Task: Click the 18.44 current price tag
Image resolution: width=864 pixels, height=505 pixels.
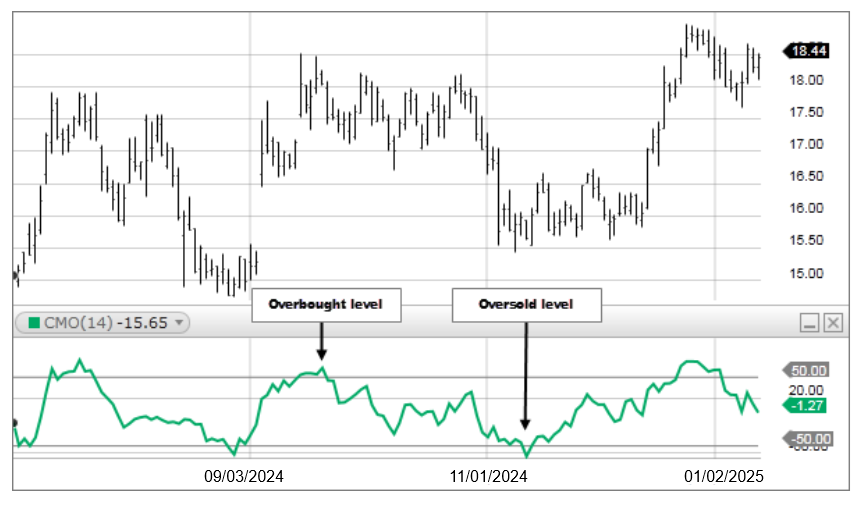Action: click(x=807, y=50)
